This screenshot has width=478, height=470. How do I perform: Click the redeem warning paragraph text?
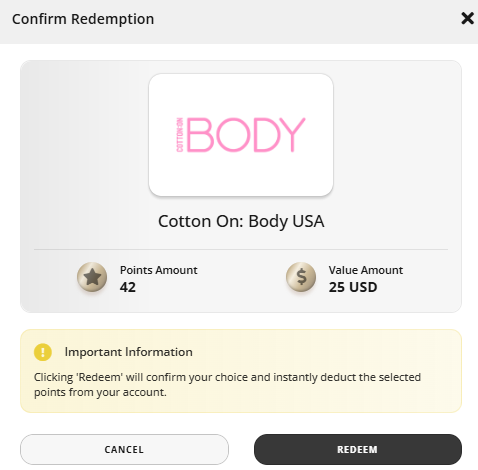tap(227, 385)
